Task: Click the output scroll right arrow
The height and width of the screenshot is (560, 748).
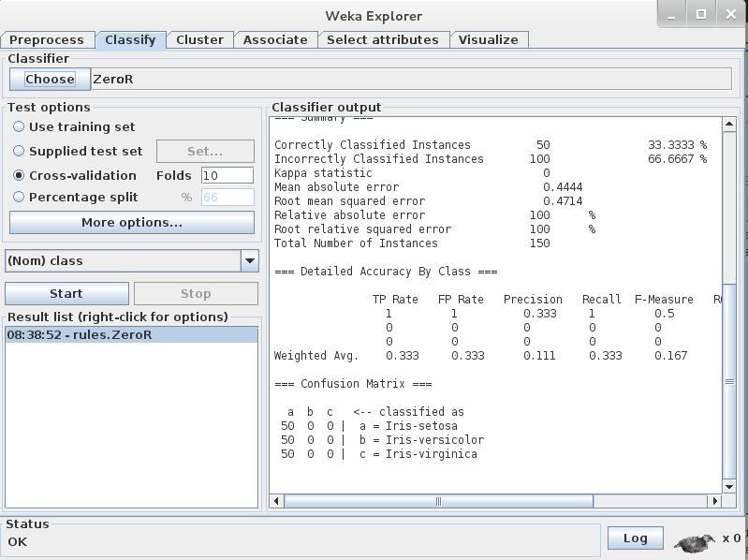Action: 714,501
